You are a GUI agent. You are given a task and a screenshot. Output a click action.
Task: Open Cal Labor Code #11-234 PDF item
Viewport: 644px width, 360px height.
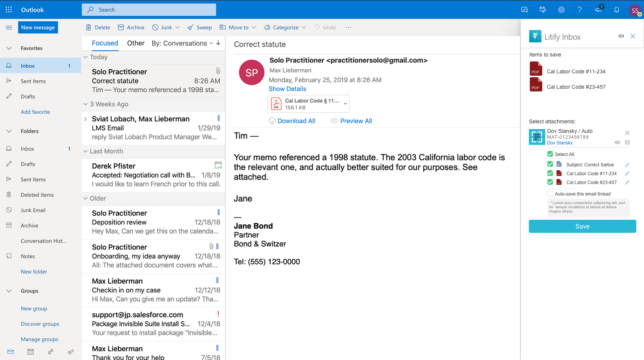point(568,70)
